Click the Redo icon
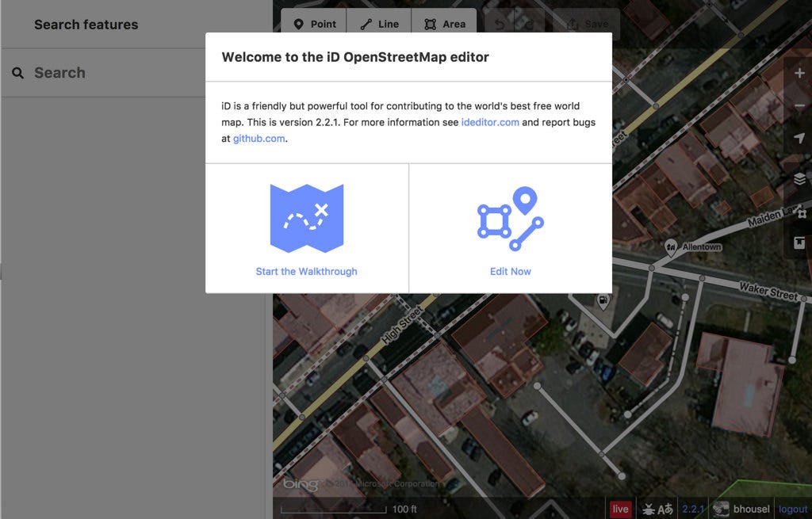Image resolution: width=812 pixels, height=519 pixels. click(529, 24)
